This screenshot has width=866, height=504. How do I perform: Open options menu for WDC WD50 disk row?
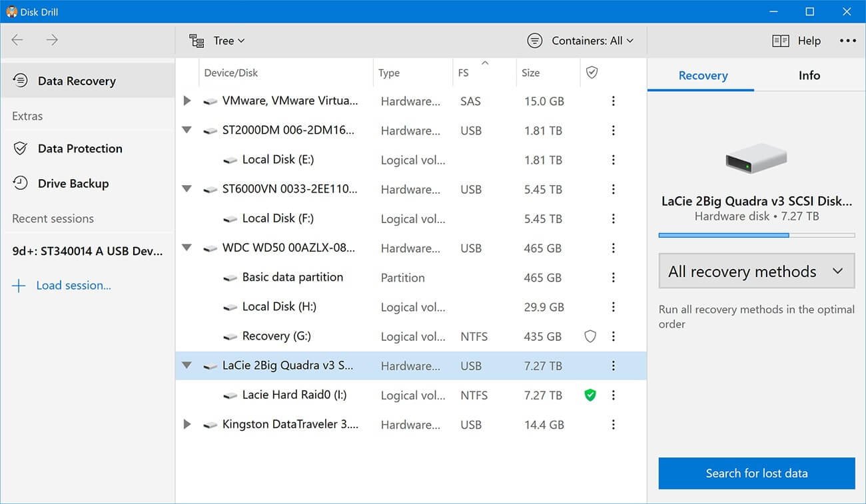[x=614, y=248]
